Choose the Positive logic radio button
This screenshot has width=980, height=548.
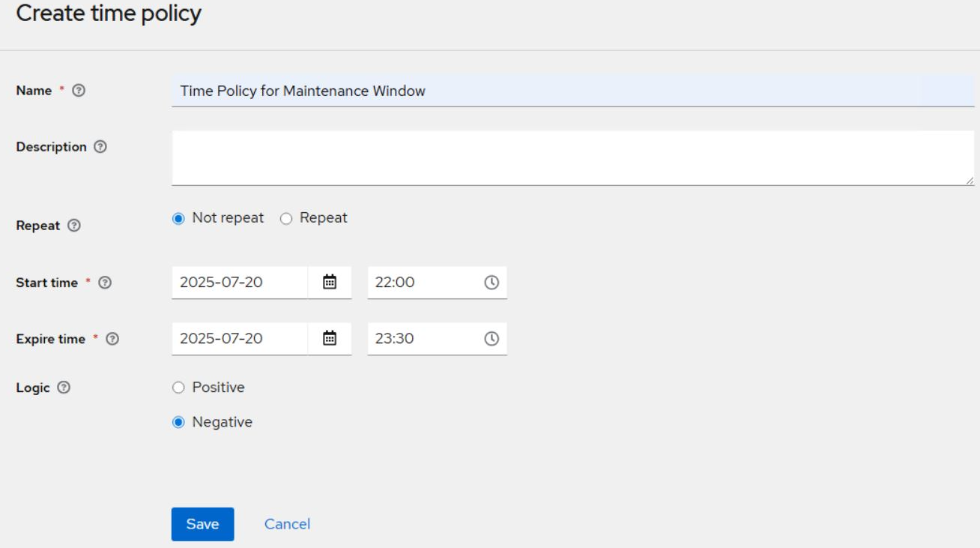click(178, 388)
